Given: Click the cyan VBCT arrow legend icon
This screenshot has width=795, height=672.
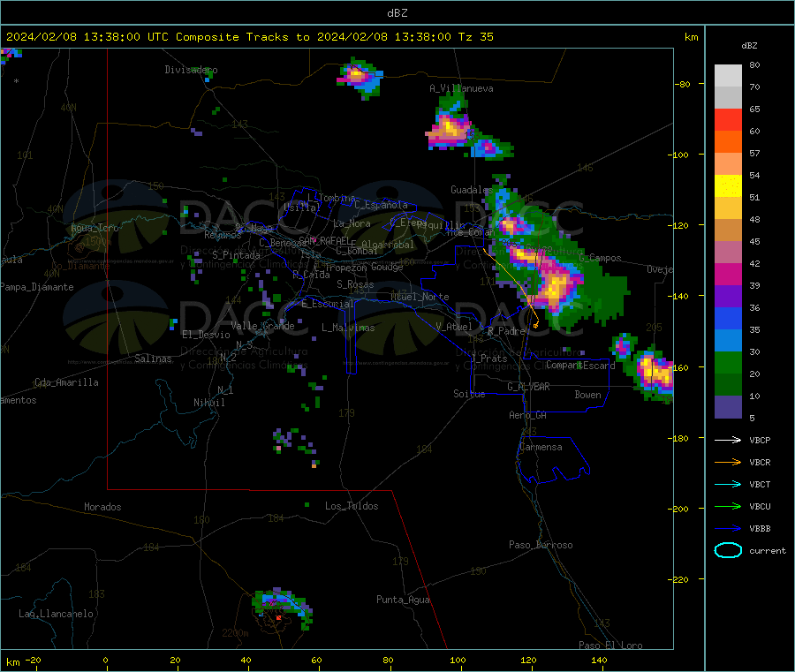Looking at the screenshot, I should [x=728, y=485].
